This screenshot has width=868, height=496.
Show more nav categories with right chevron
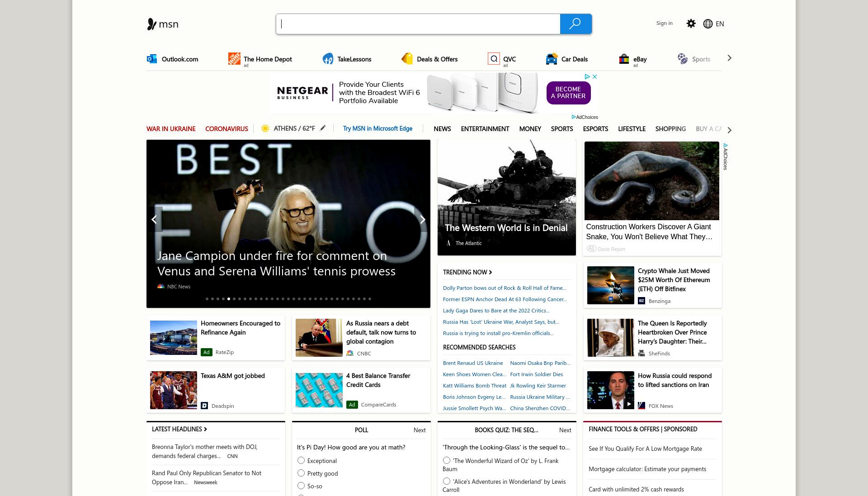[729, 130]
